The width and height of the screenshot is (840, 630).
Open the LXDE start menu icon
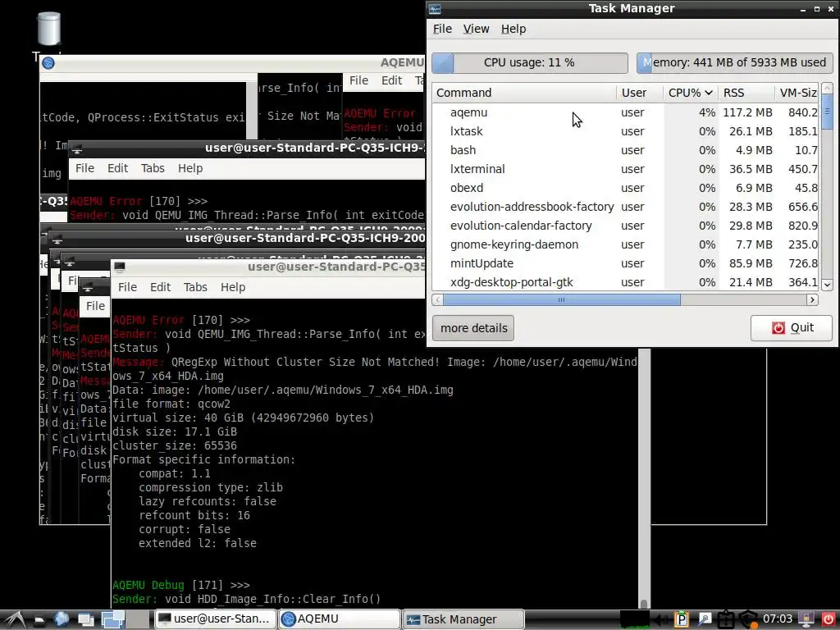point(14,619)
